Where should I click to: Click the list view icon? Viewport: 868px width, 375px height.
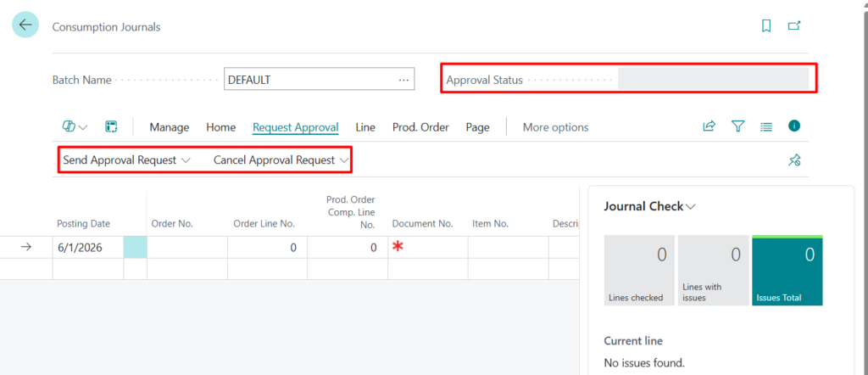pyautogui.click(x=766, y=127)
